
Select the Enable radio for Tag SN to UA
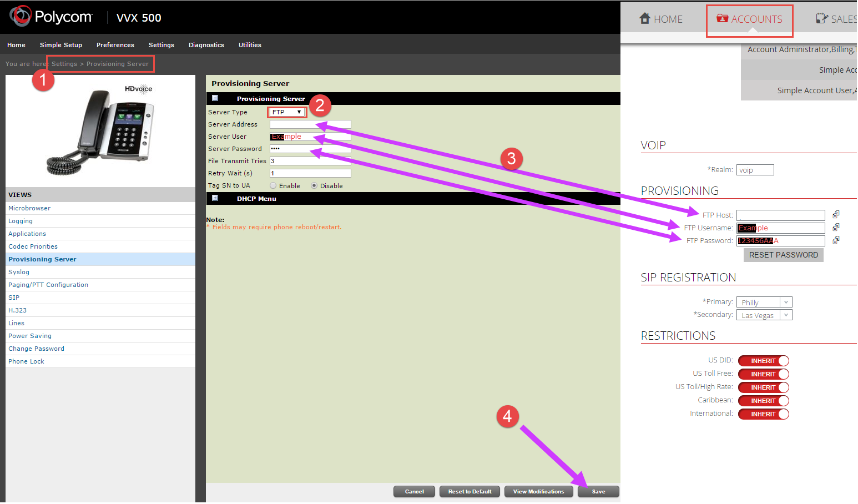click(x=273, y=185)
